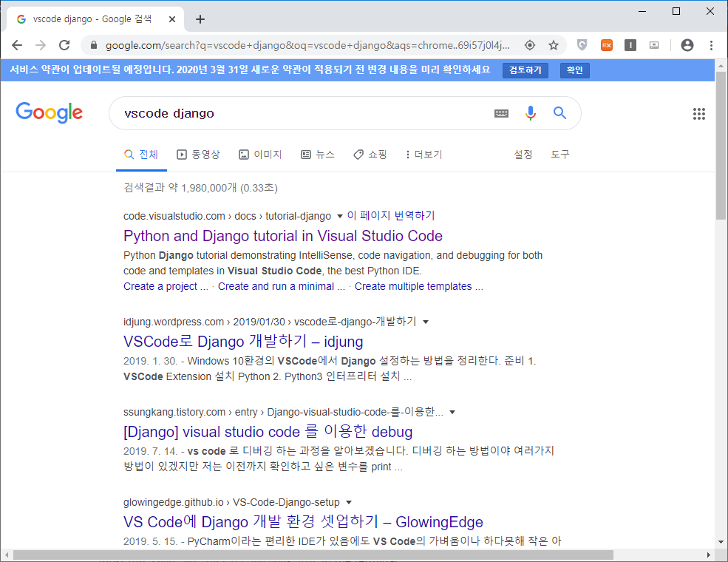
Task: Click the horizontal scrollbar left arrow
Action: point(7,555)
